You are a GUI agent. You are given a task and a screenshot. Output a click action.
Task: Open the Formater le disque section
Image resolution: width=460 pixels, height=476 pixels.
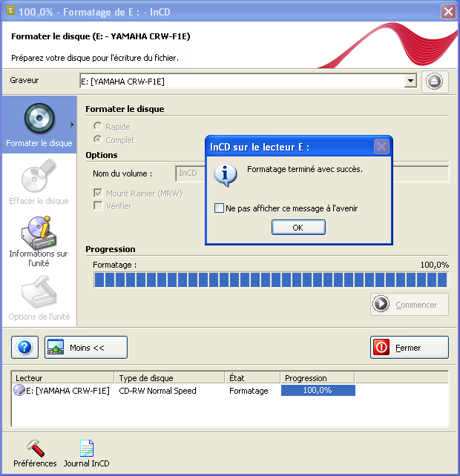coord(39,125)
